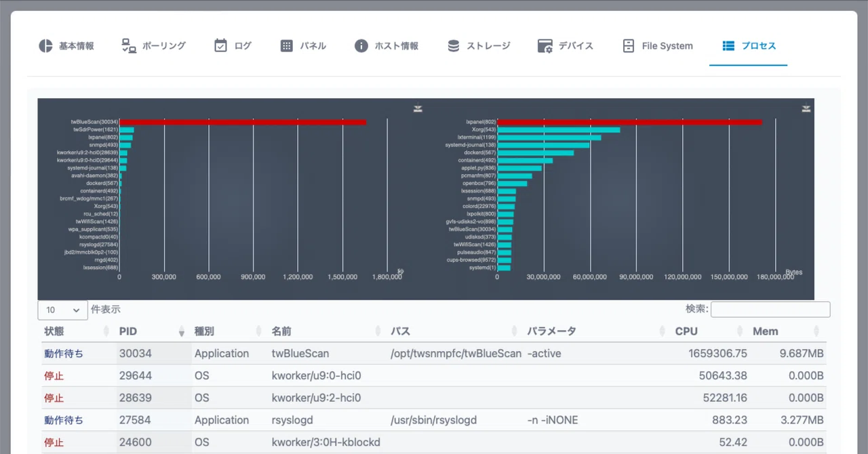Click the kworker/3:0H-kblockd name cell

click(326, 442)
